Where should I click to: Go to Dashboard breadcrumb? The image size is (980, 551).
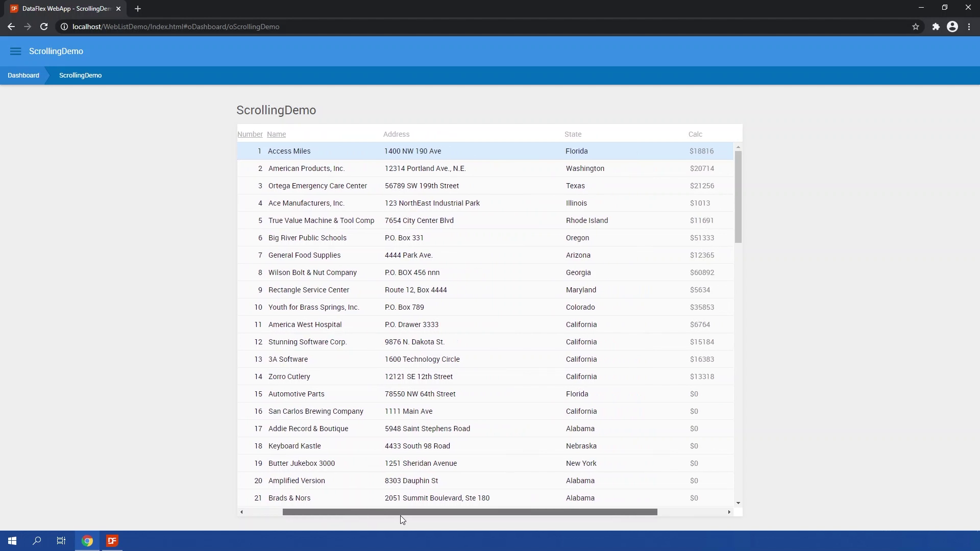click(23, 75)
